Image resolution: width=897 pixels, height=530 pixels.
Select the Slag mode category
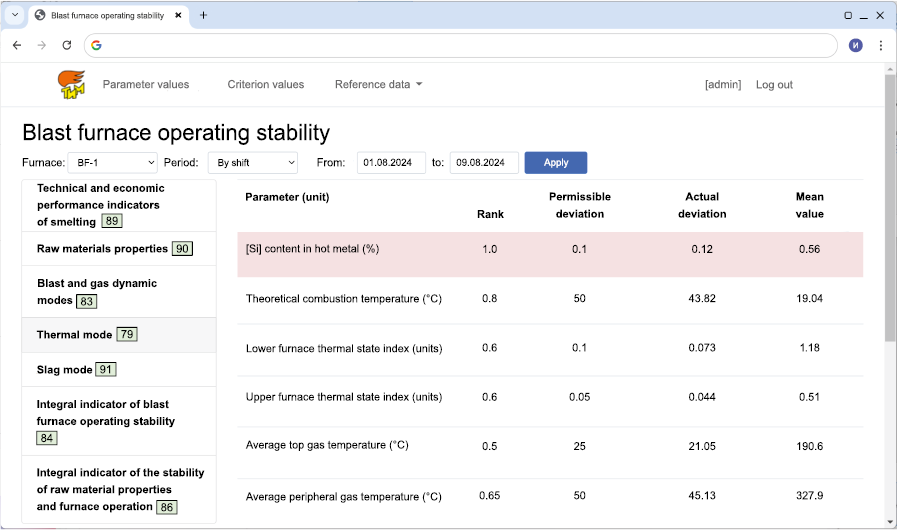tap(65, 370)
